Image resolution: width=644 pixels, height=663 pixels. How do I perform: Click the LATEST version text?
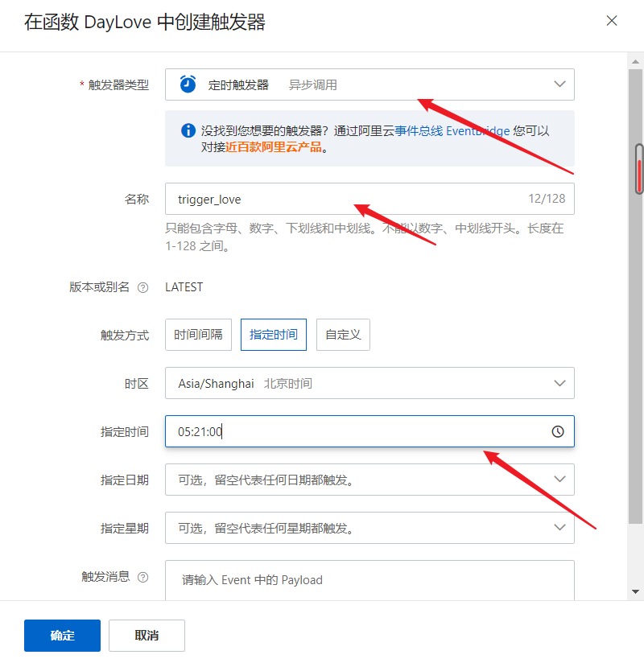click(184, 287)
